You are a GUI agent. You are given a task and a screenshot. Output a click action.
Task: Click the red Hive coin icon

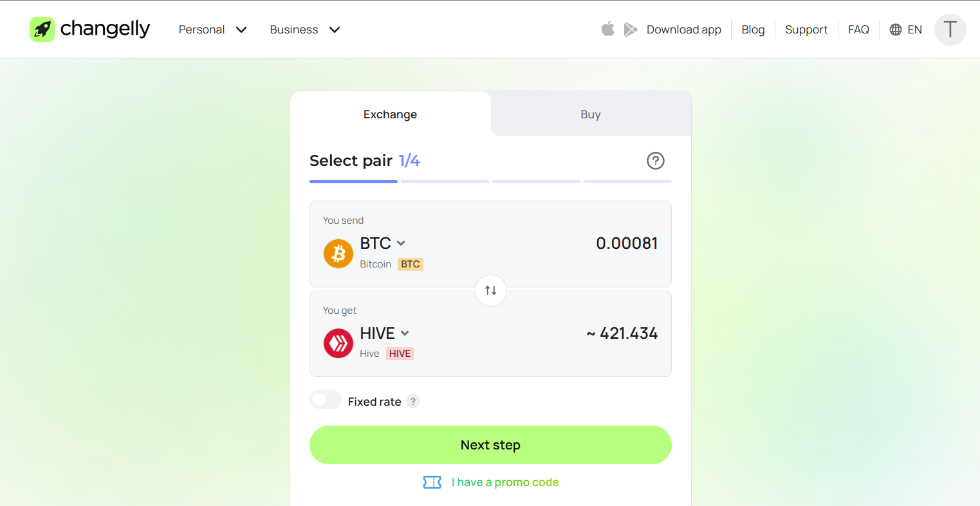pyautogui.click(x=338, y=343)
